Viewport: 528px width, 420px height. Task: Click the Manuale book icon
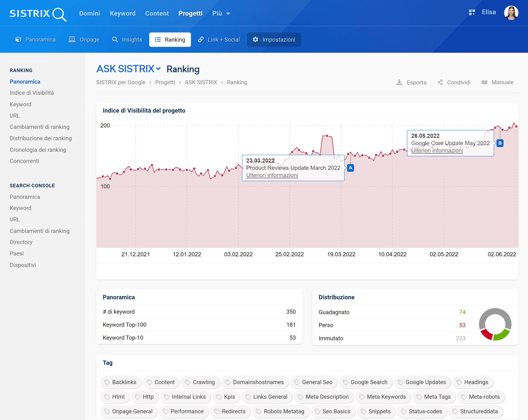click(484, 82)
